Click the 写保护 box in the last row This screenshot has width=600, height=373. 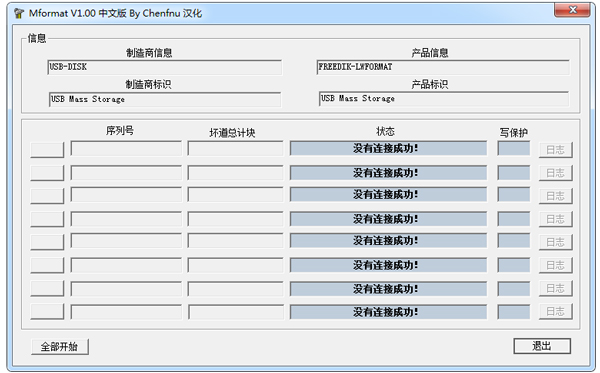click(x=514, y=312)
